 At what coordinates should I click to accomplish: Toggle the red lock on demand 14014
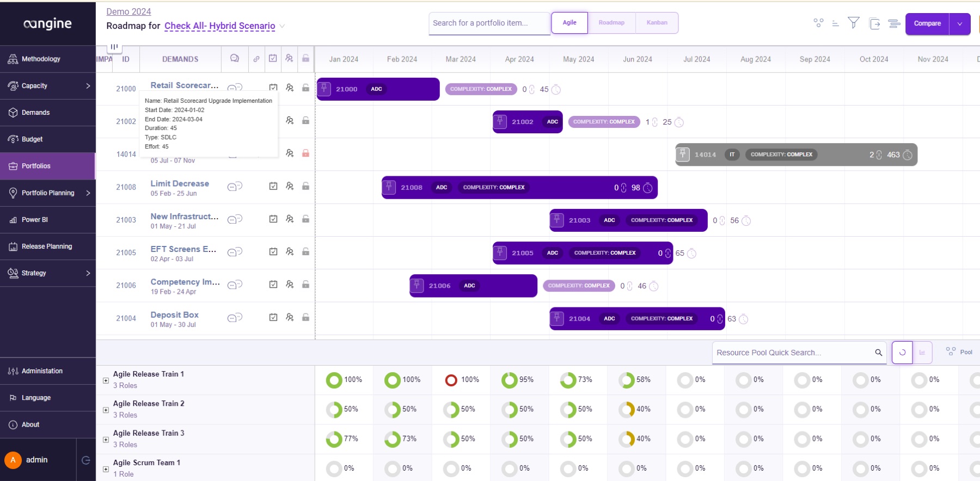coord(306,153)
